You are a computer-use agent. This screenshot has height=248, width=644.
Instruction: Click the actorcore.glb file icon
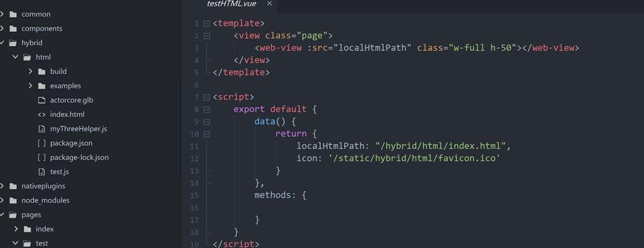[x=41, y=100]
